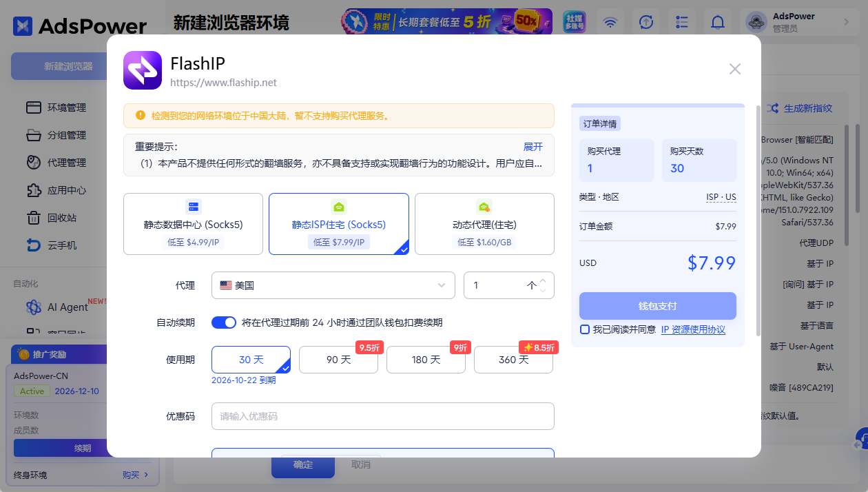Click the task list icon in header
868x492 pixels.
[x=682, y=22]
